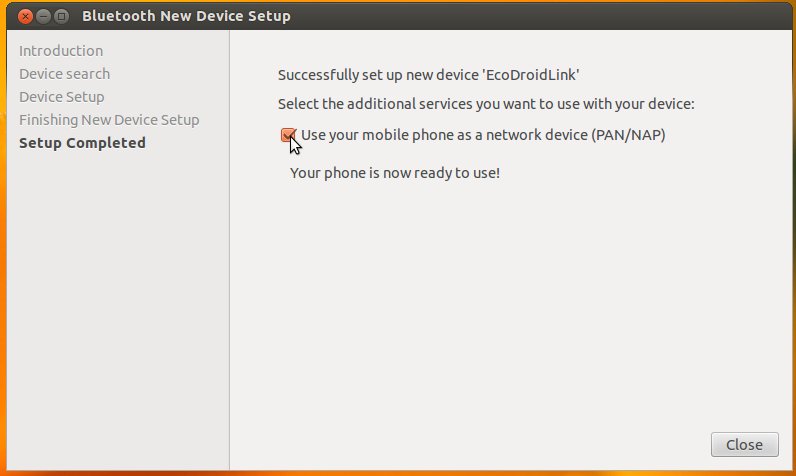796x476 pixels.
Task: Select the Setup Completed step
Action: point(82,143)
